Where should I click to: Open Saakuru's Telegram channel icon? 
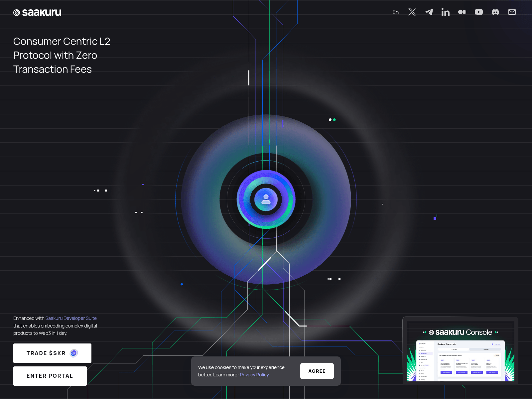pos(429,12)
